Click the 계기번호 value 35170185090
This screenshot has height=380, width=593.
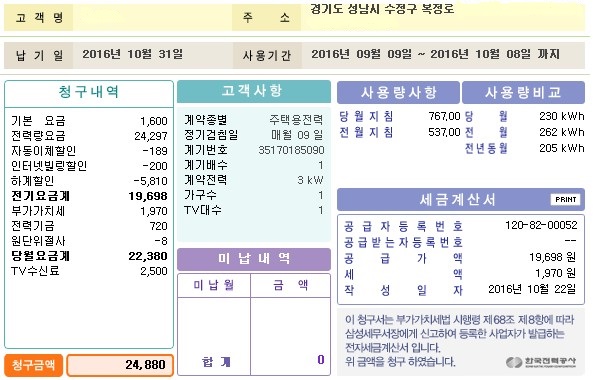point(291,150)
